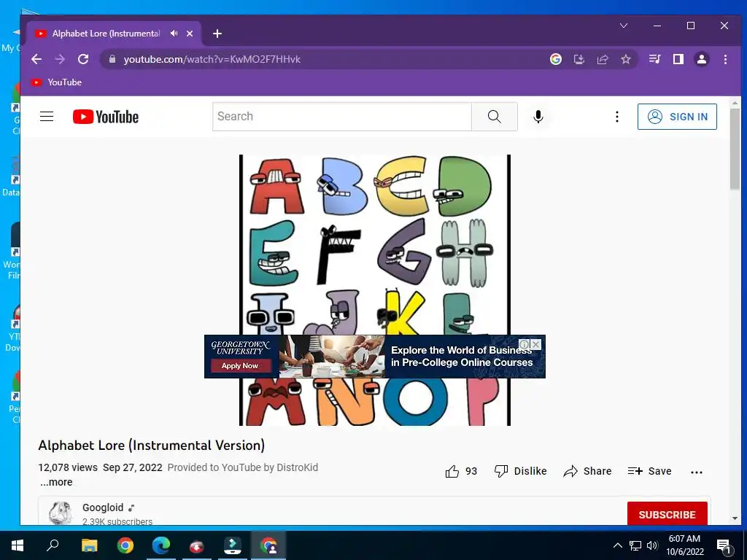
Task: Select the Alphabet Lore tab
Action: [106, 34]
